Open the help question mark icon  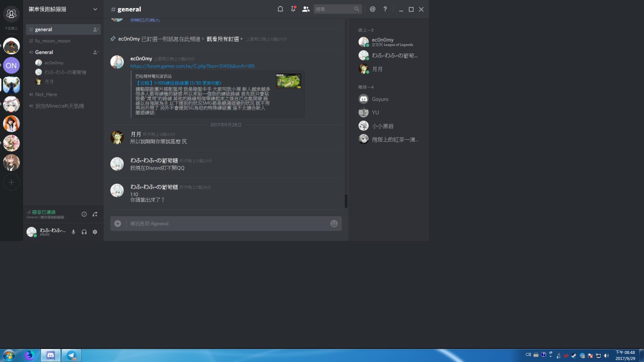(x=385, y=9)
